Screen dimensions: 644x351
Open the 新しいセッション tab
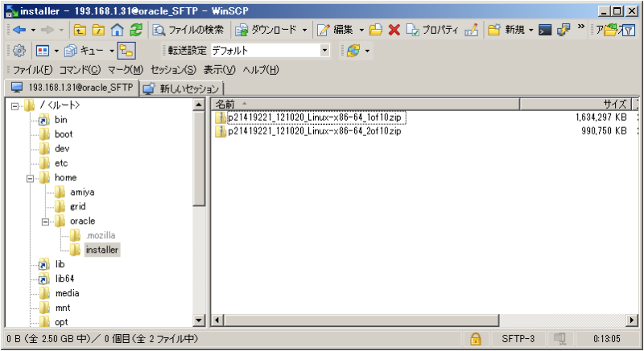183,89
